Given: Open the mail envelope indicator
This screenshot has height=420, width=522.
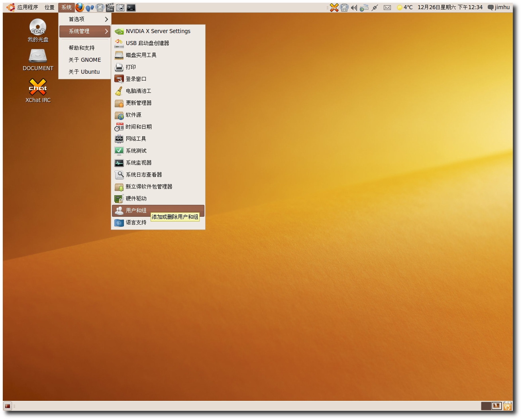Looking at the screenshot, I should pyautogui.click(x=387, y=8).
